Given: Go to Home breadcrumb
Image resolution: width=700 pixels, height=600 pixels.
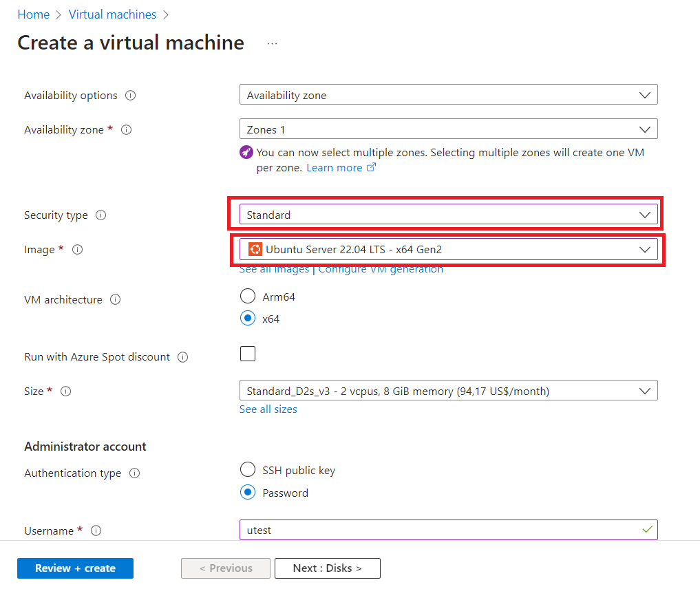Looking at the screenshot, I should pyautogui.click(x=34, y=14).
